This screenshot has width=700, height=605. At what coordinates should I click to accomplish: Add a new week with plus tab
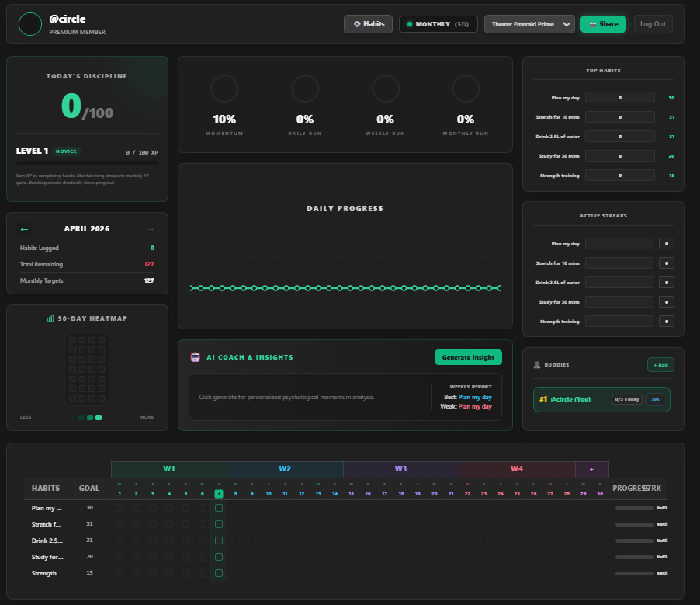click(591, 469)
